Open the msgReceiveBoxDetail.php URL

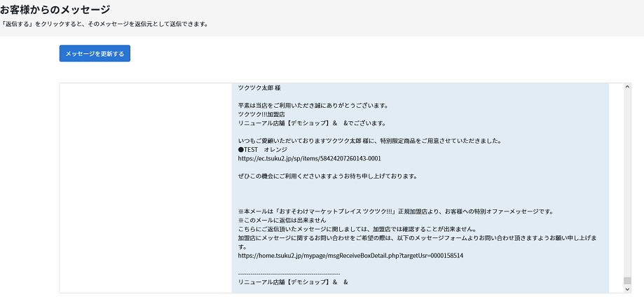point(350,256)
